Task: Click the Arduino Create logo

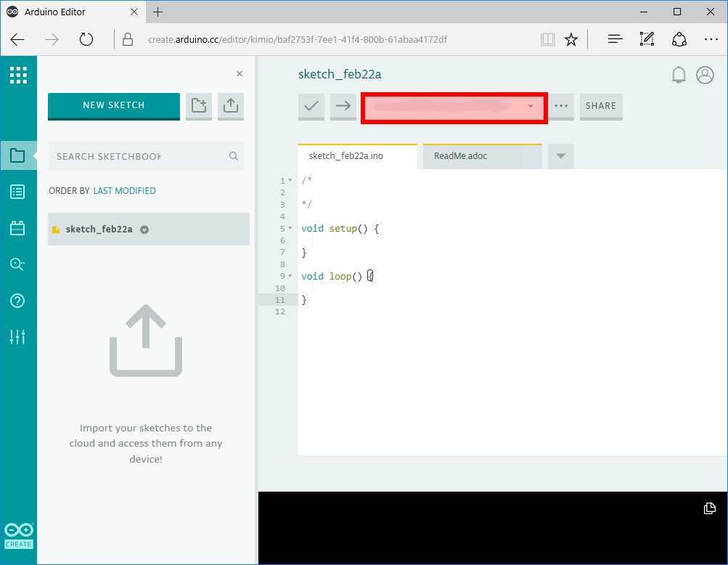Action: 19,536
